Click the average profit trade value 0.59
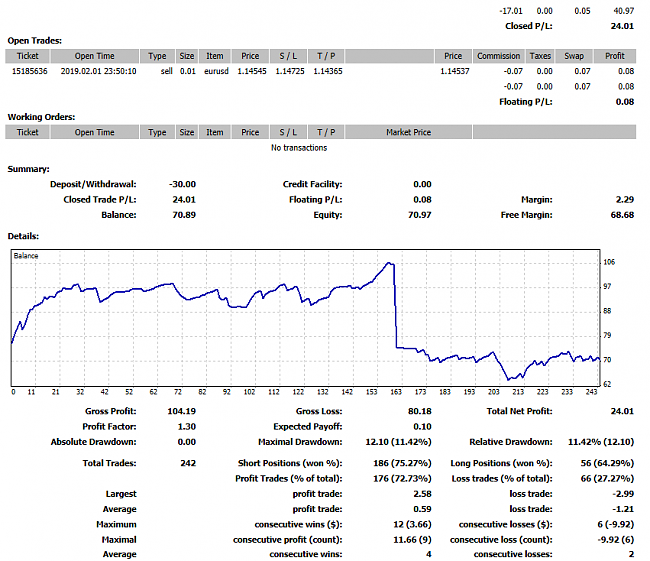Screen dimensions: 650x561 pos(422,509)
